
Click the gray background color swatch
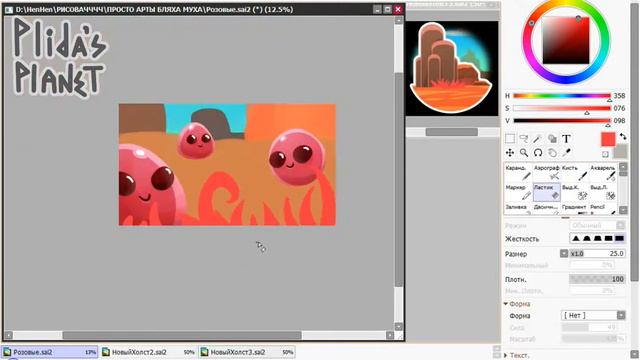pyautogui.click(x=621, y=152)
